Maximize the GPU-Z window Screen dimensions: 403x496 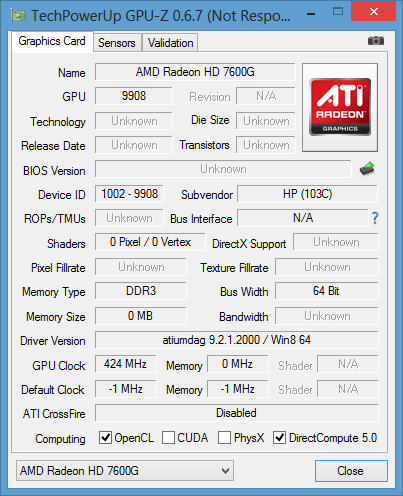[338, 12]
